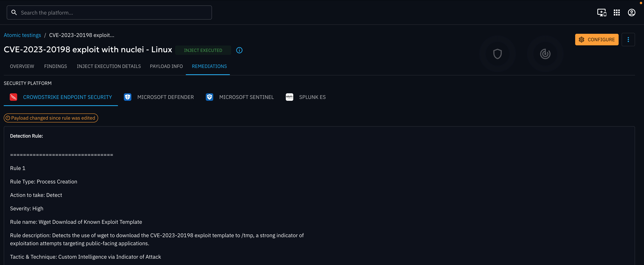Switch to Inject Execution Details tab

pyautogui.click(x=109, y=66)
